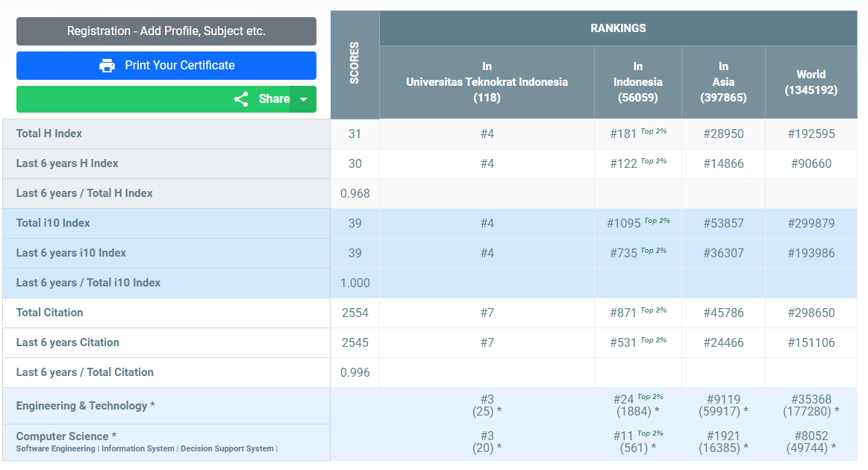This screenshot has width=868, height=470.
Task: Click the RANKINGS table header
Action: [618, 28]
